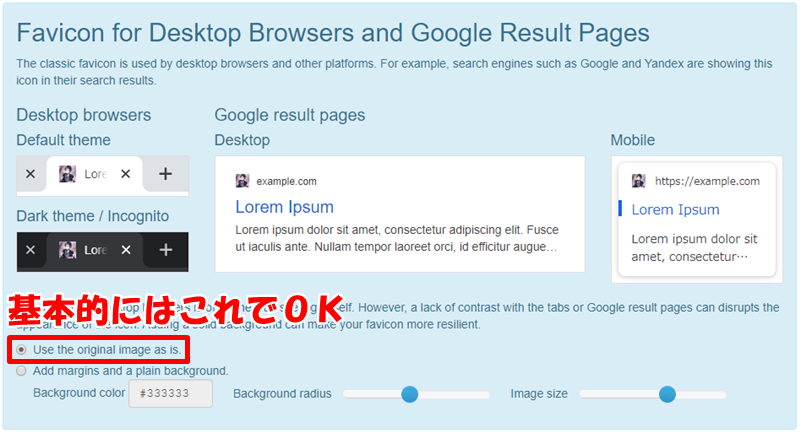Open the Lorem Ipsum link in mobile preview
The width and height of the screenshot is (800, 433).
[x=675, y=210]
